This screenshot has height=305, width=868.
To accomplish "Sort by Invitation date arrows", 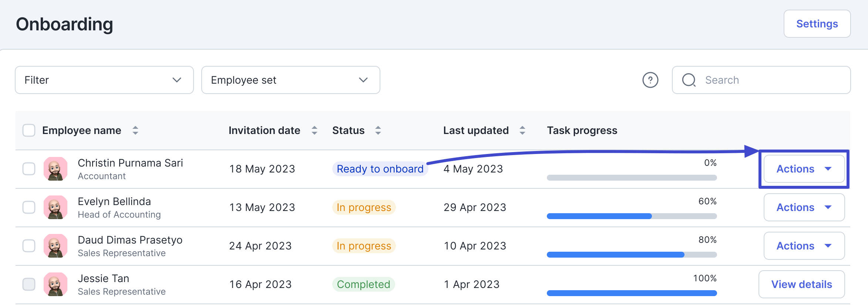I will [314, 130].
